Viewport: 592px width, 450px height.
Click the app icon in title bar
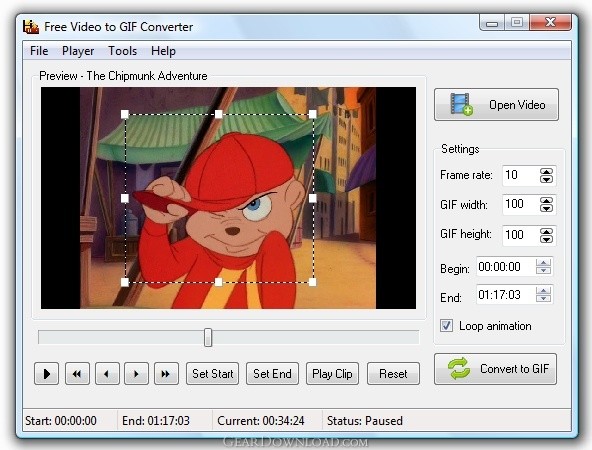click(x=31, y=26)
